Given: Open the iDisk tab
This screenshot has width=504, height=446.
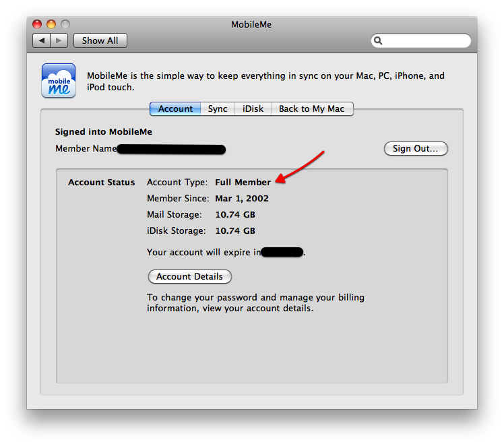Looking at the screenshot, I should click(x=253, y=108).
